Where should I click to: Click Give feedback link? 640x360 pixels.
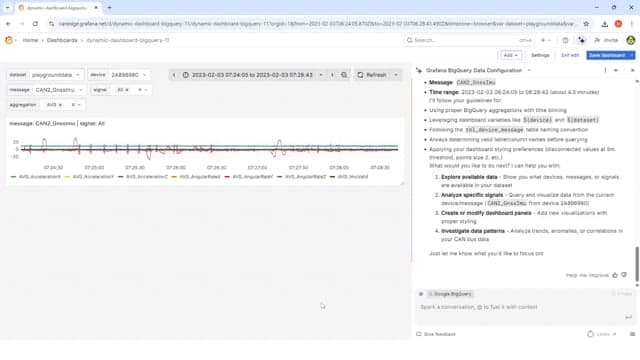click(x=436, y=334)
